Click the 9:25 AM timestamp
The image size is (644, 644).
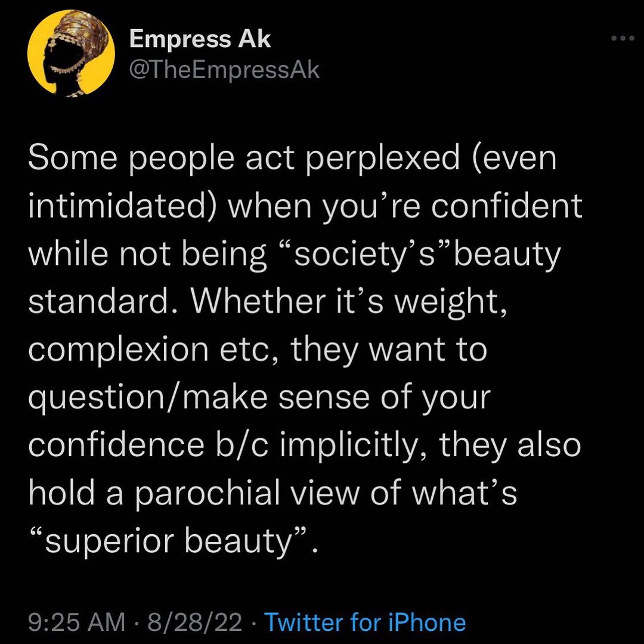(76, 622)
